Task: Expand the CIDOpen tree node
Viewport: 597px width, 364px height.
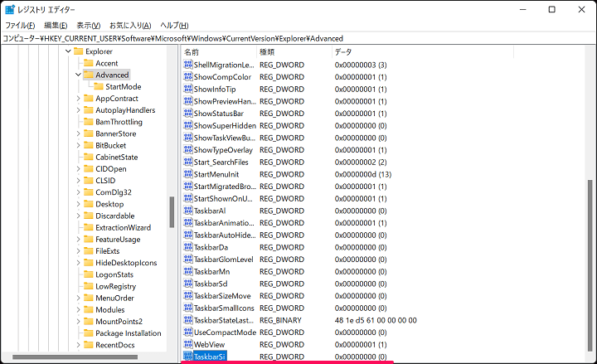Action: pos(78,168)
